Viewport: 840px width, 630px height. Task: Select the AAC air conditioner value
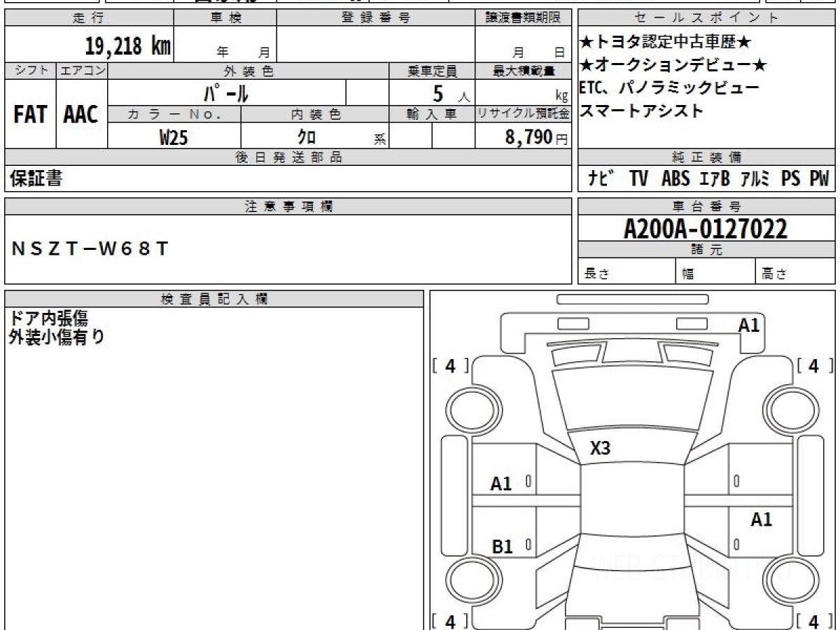(82, 114)
